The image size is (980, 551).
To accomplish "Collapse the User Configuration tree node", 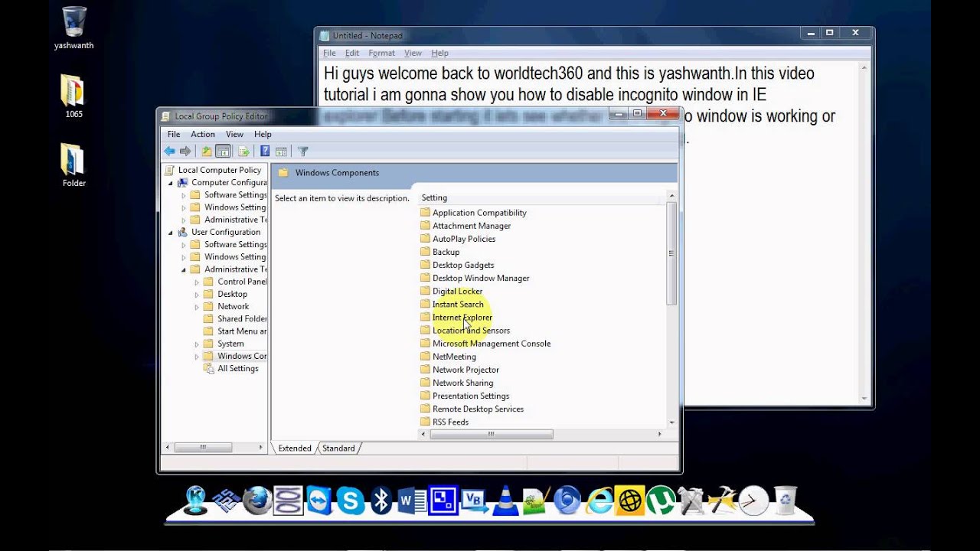I will 171,233.
